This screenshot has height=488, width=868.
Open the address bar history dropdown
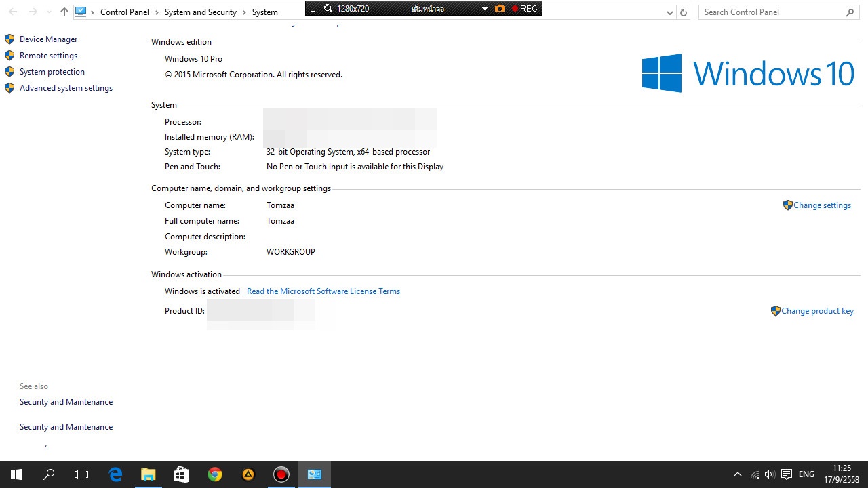(x=670, y=12)
